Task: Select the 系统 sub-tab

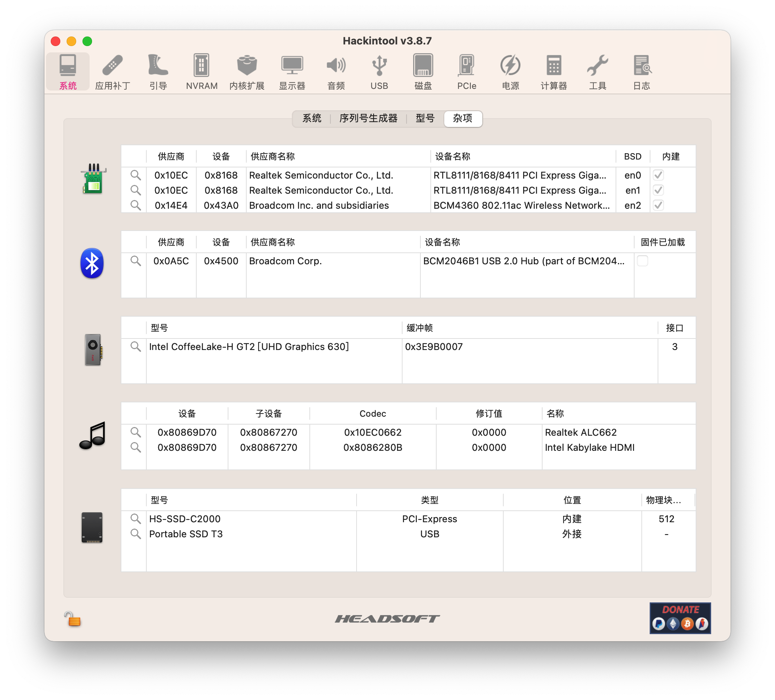Action: click(x=312, y=118)
